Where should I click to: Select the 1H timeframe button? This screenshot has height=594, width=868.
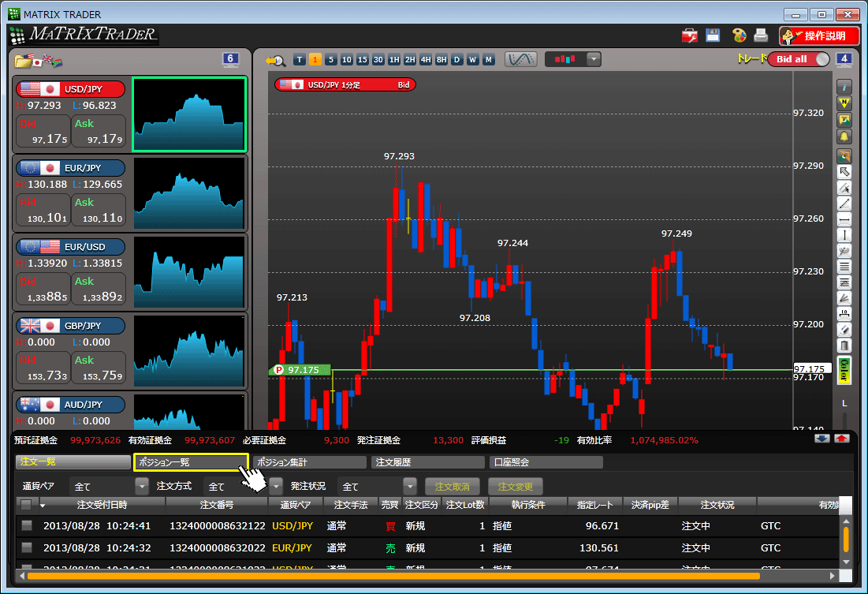coord(394,59)
